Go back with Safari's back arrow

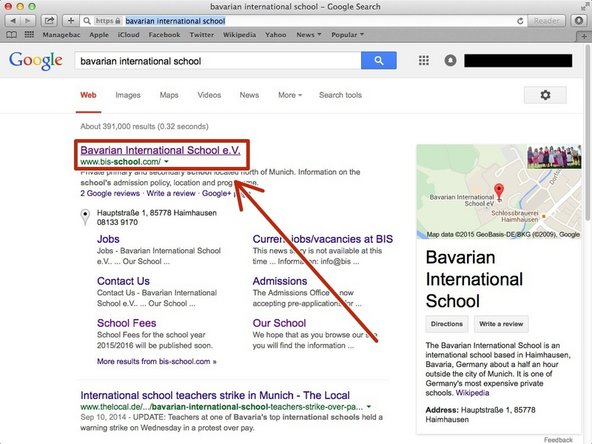(x=12, y=21)
